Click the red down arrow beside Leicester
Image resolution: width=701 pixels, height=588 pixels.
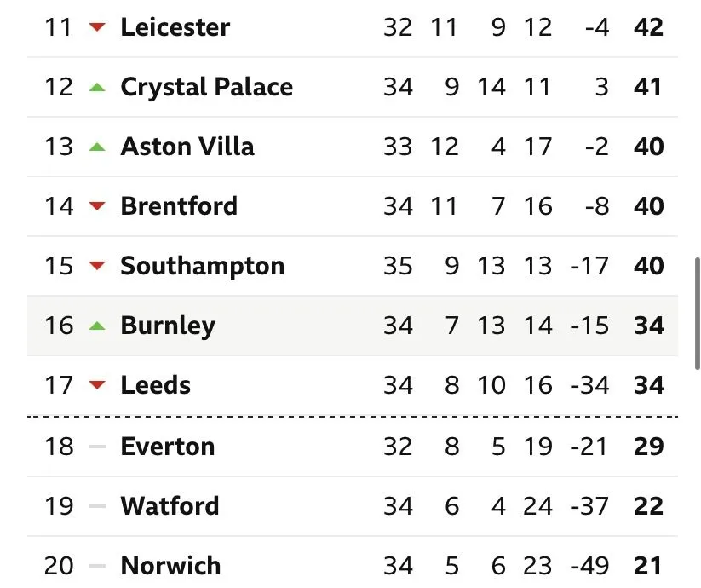(x=97, y=27)
